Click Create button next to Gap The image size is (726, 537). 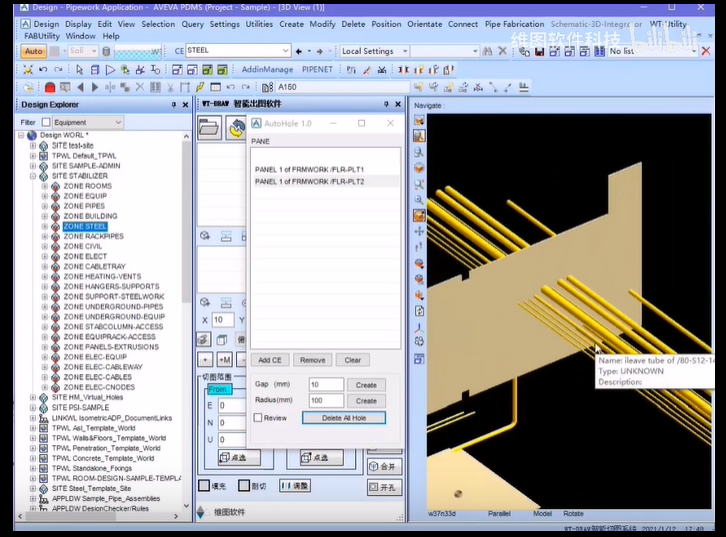366,385
